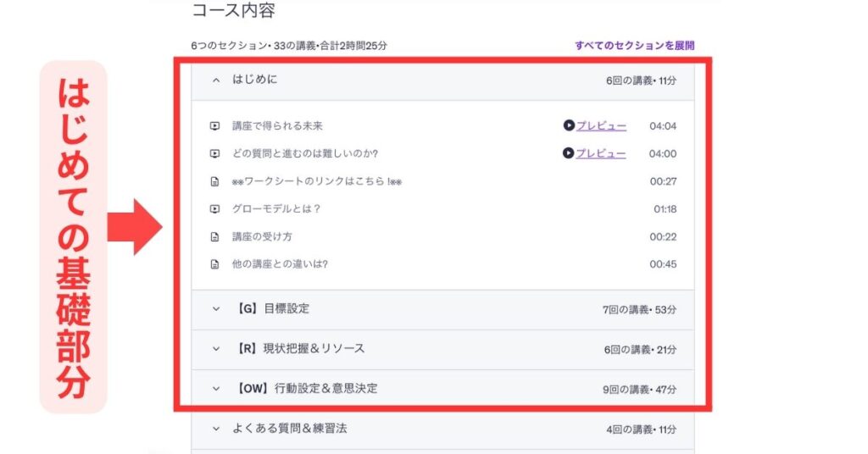The image size is (868, 454).
Task: Click the red arrow graphic pointing right
Action: tap(135, 227)
